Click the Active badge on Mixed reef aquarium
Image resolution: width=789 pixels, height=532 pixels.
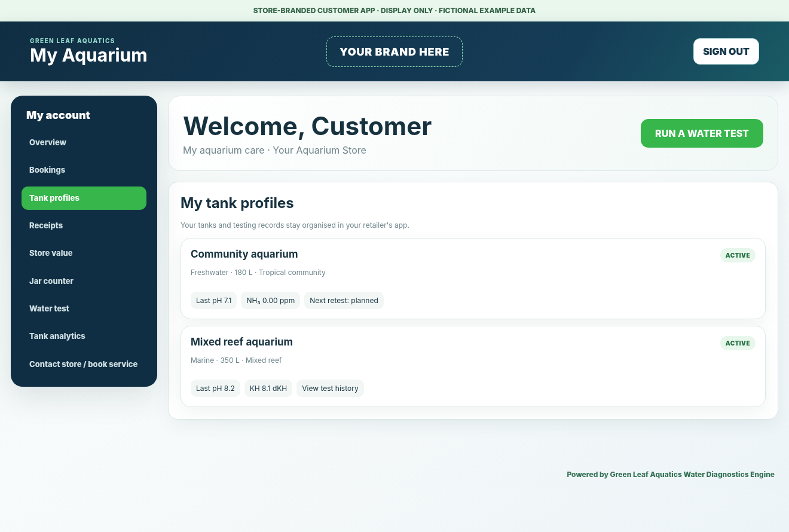tap(738, 343)
